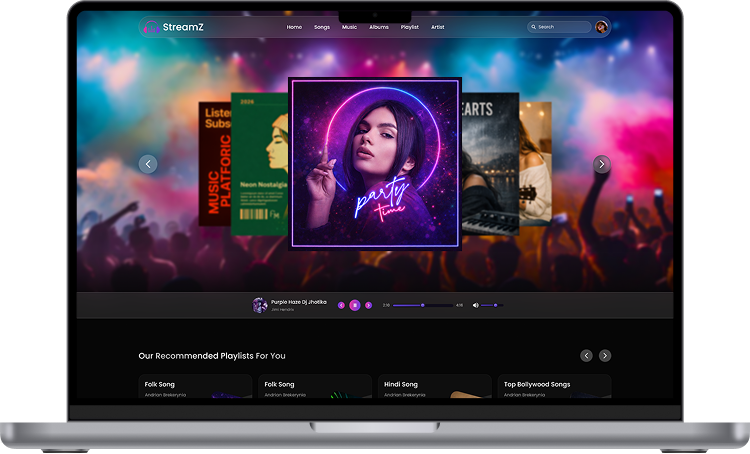Select the Music Platform red album cover
This screenshot has height=454, width=750.
pyautogui.click(x=215, y=164)
